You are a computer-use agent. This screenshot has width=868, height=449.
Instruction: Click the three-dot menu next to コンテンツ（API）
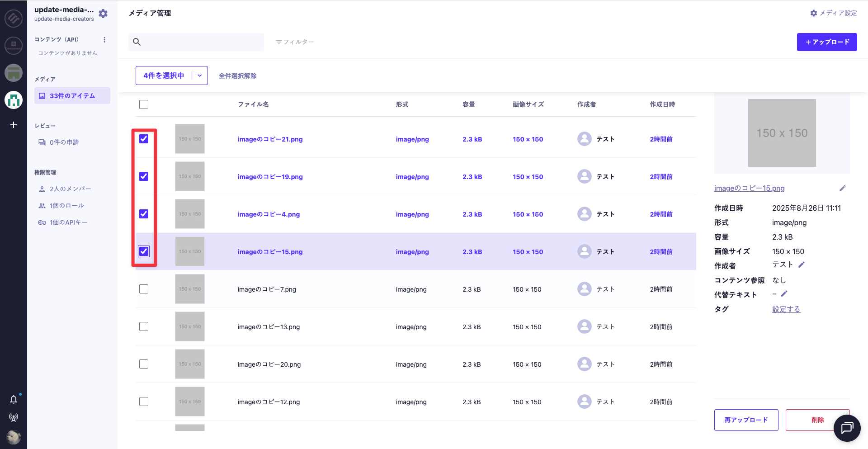pyautogui.click(x=104, y=40)
